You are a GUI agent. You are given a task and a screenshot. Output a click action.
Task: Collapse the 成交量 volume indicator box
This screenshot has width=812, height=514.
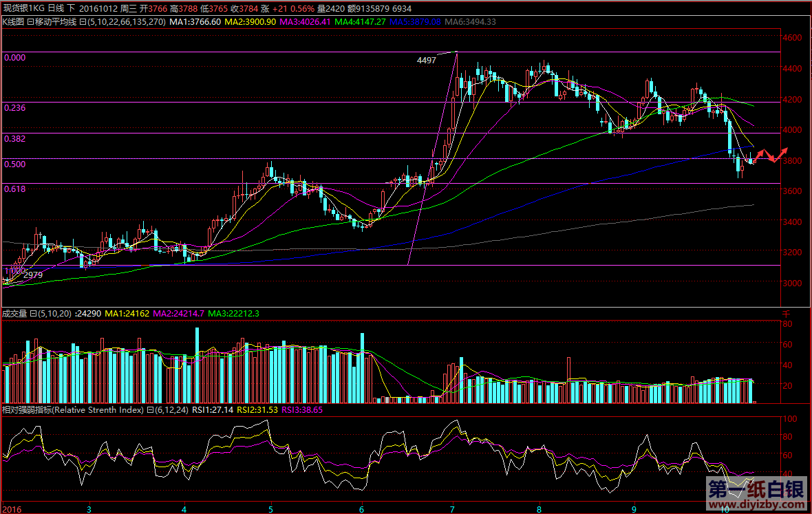coord(32,314)
